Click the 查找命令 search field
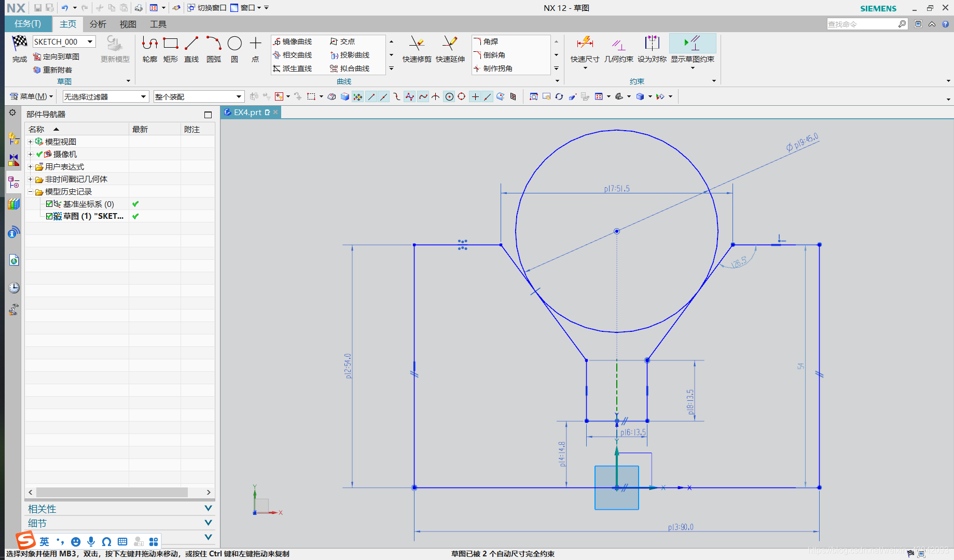 863,24
